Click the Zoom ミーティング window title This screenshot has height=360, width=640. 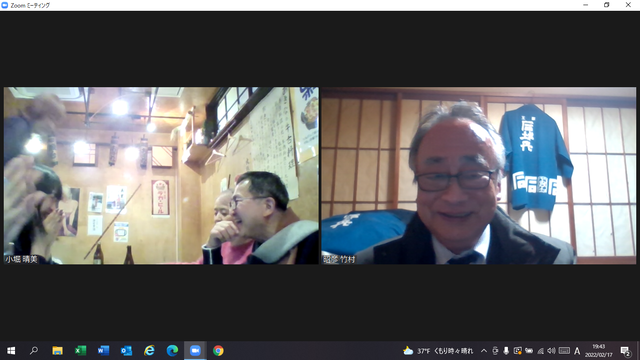point(30,5)
